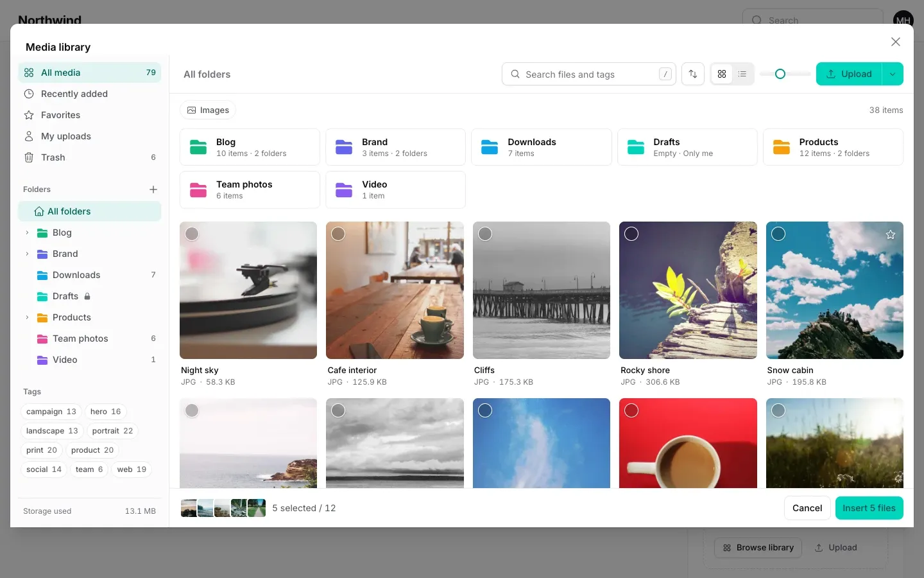
Task: Open the Trash section
Action: pyautogui.click(x=90, y=157)
